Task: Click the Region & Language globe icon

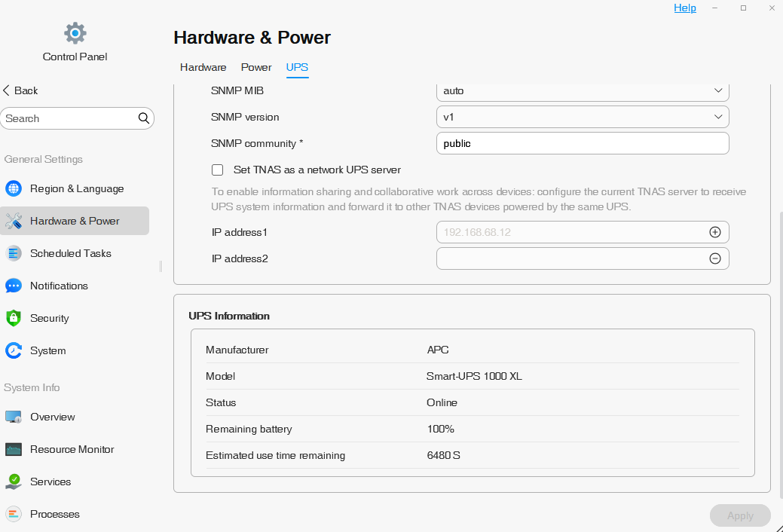Action: click(x=14, y=188)
